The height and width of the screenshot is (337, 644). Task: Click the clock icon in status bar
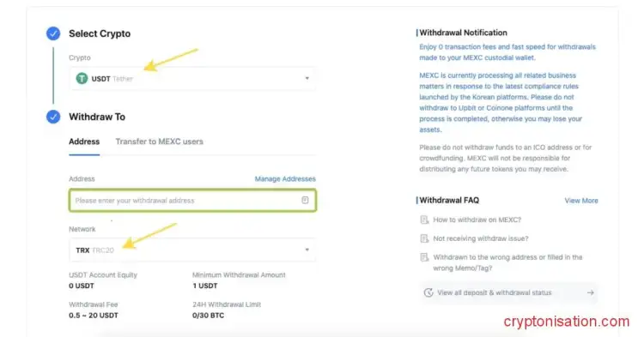pyautogui.click(x=428, y=292)
